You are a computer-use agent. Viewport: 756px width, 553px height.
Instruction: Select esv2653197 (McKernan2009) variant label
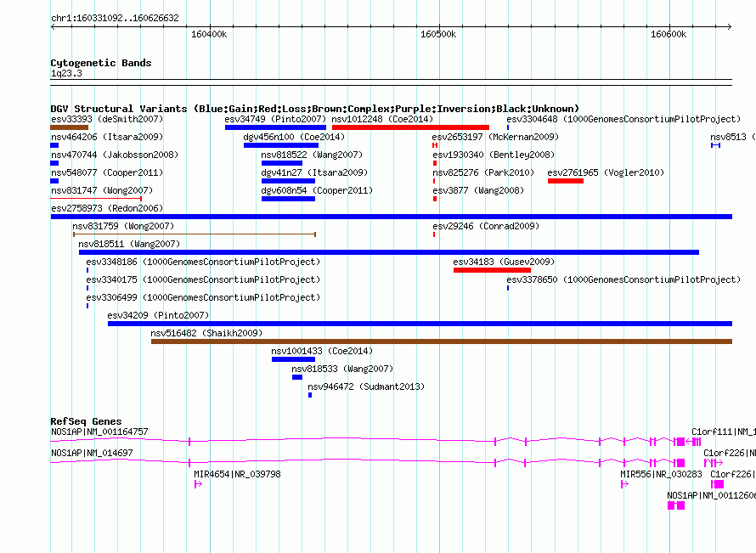pos(495,137)
